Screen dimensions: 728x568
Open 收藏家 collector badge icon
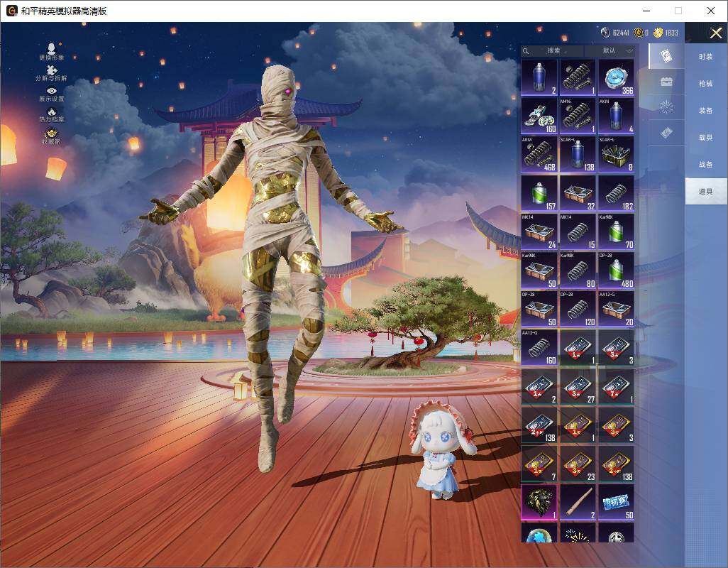coord(52,136)
